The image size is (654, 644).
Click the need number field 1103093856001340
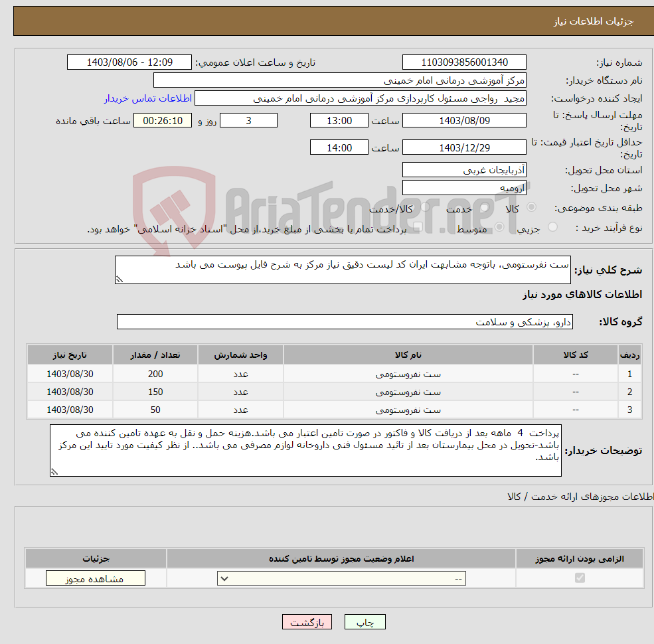coord(464,62)
